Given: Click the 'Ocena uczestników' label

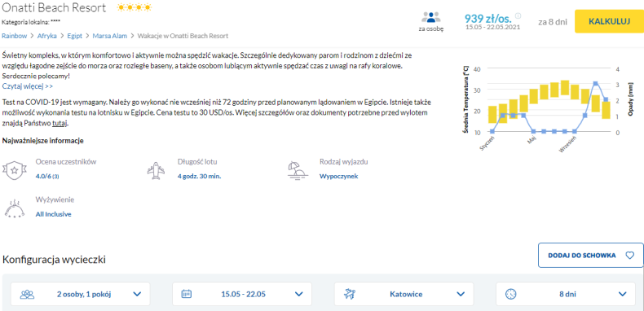Looking at the screenshot, I should coord(66,162).
